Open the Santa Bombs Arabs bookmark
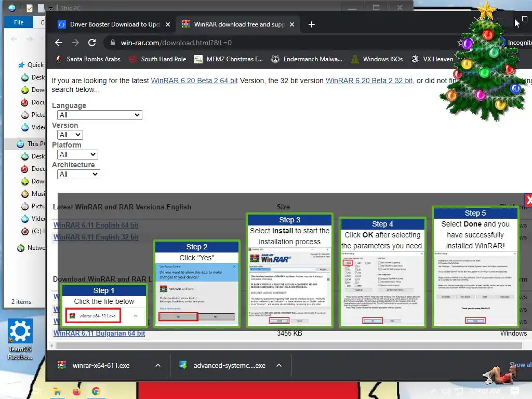This screenshot has height=399, width=532. [88, 59]
